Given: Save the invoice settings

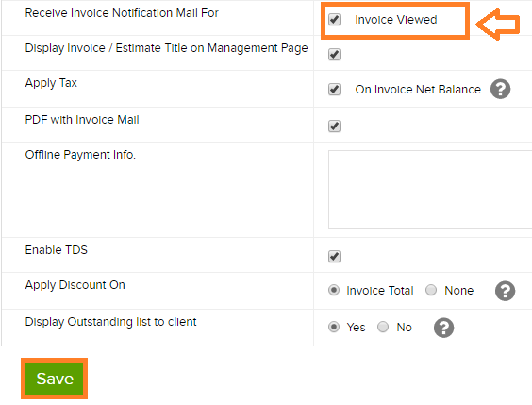Looking at the screenshot, I should tap(55, 379).
